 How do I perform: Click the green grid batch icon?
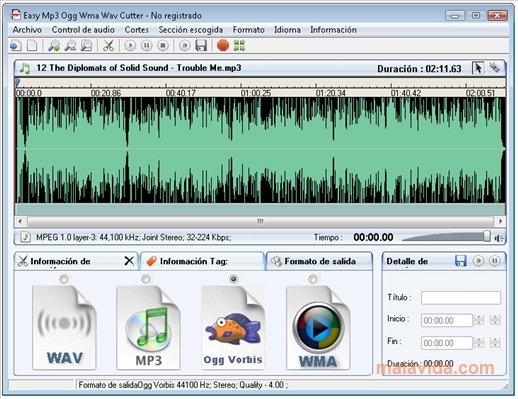(x=239, y=45)
